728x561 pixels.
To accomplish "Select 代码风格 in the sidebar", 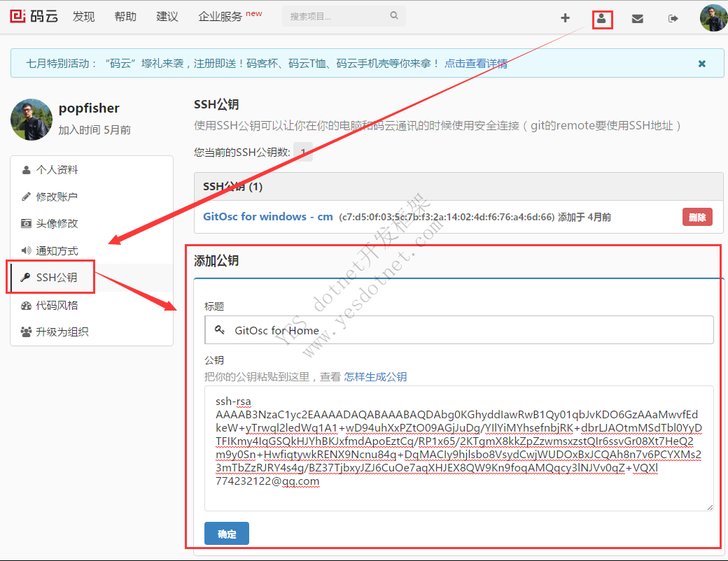I will 57,306.
